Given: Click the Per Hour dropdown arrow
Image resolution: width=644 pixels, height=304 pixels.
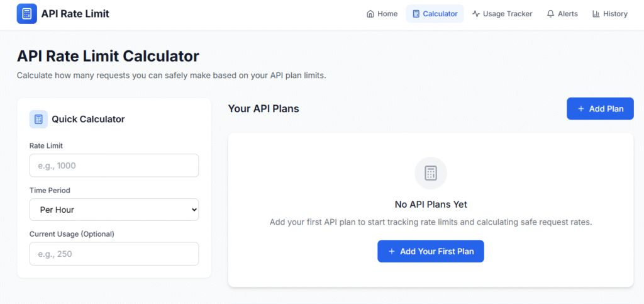Looking at the screenshot, I should (193, 210).
